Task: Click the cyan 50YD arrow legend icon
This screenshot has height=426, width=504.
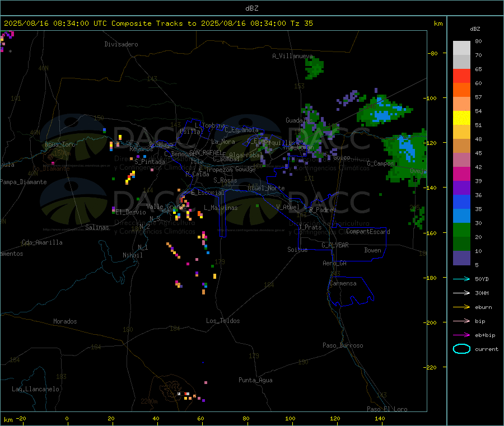Action: pos(461,279)
